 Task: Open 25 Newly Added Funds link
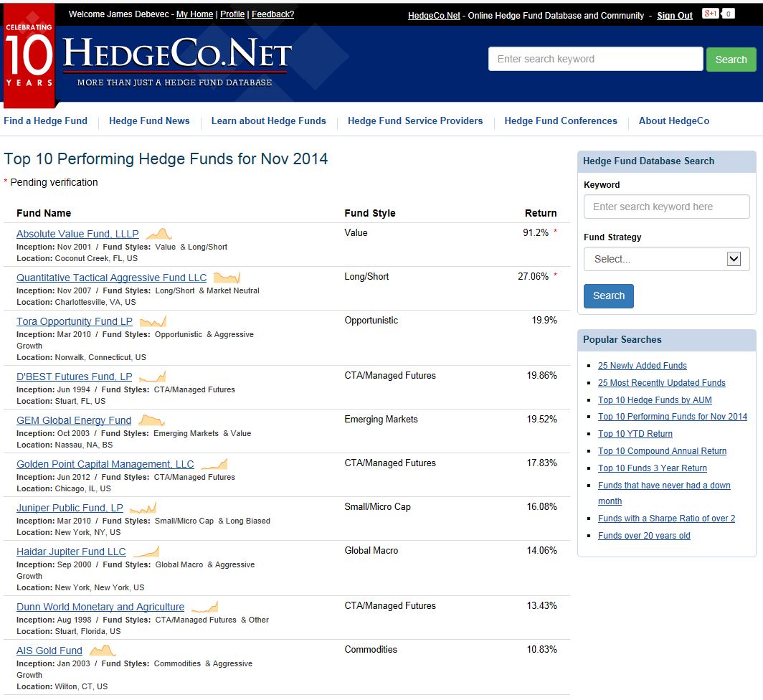643,366
